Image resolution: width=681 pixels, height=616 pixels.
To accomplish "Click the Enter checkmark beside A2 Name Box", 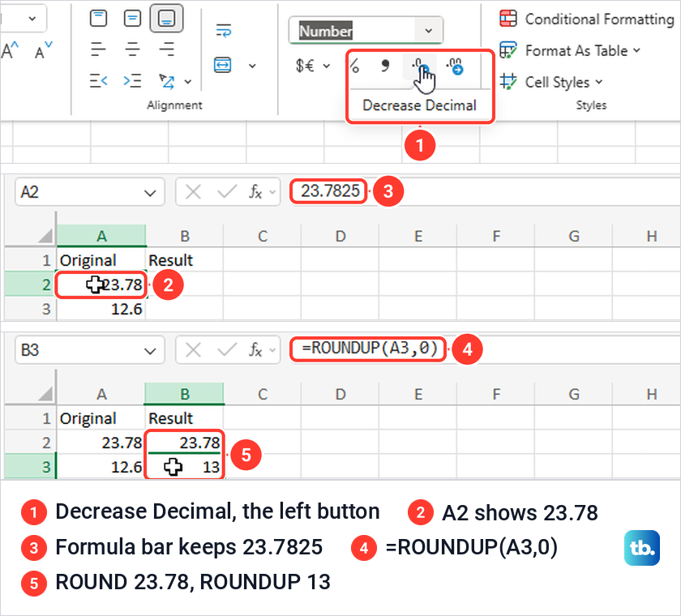I will [x=227, y=191].
